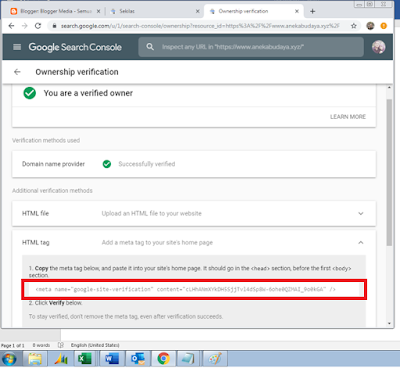Click the browser forward arrow
This screenshot has height=368, width=400.
(25, 26)
